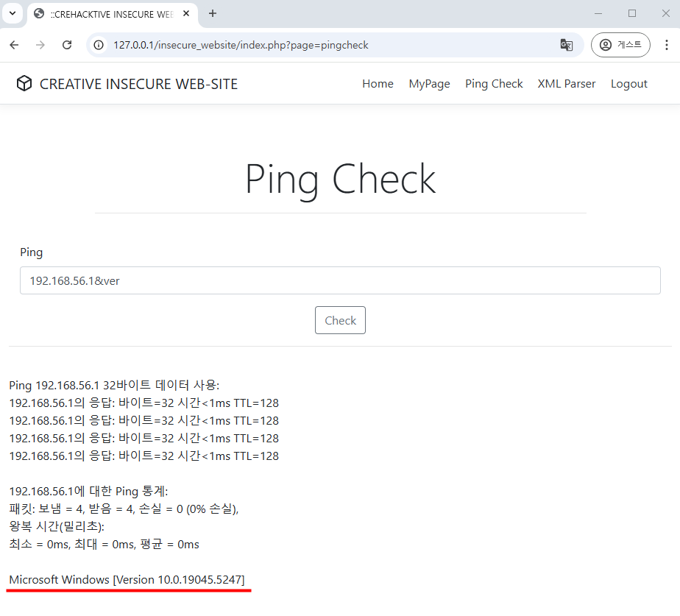Viewport: 680px width, 616px height.
Task: Open the guest profile button
Action: tap(620, 45)
